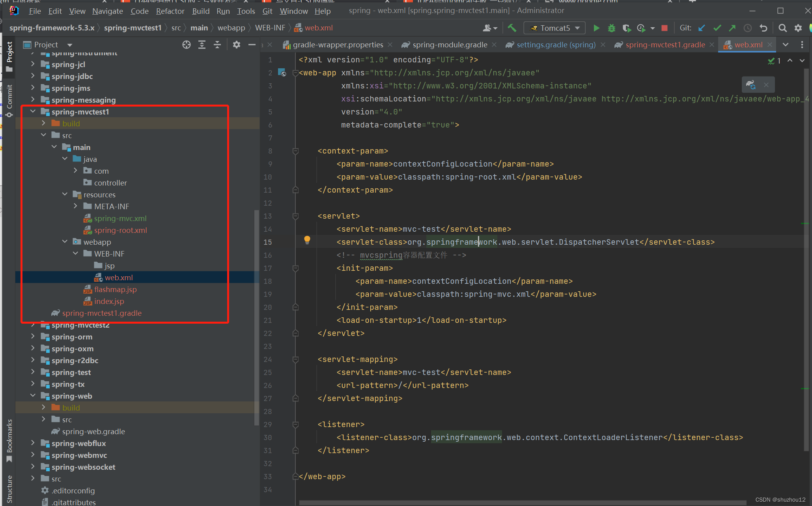The width and height of the screenshot is (812, 506).
Task: Run with coverage shield icon
Action: click(x=626, y=28)
